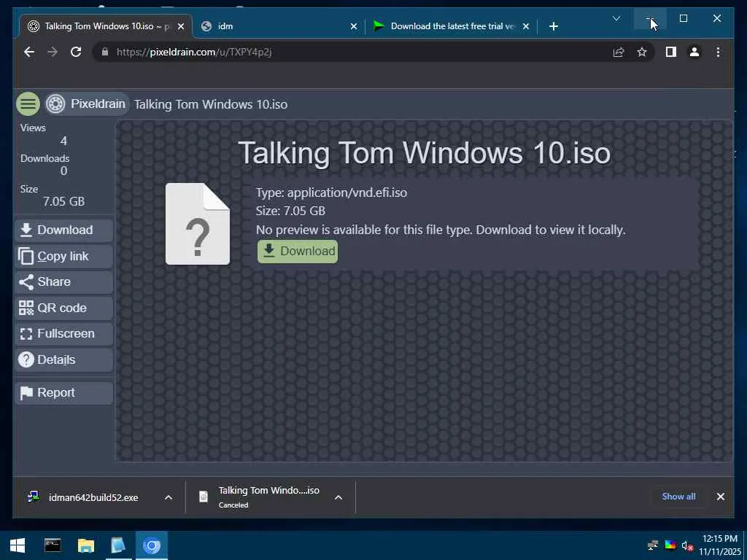Open the Windows Start menu
The image size is (747, 560).
pos(18,545)
